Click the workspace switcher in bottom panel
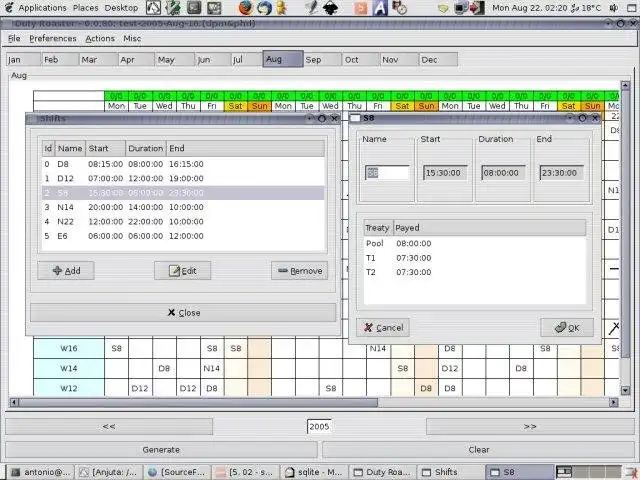640x480 pixels. click(588, 472)
